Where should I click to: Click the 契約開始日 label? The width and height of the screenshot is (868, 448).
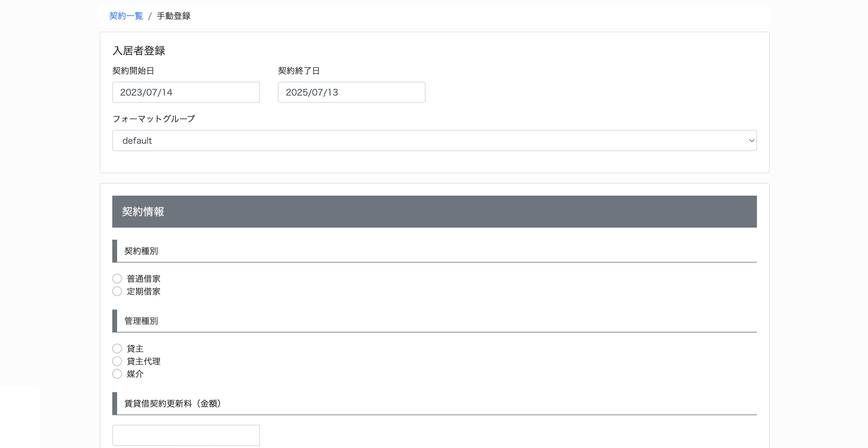tap(133, 71)
